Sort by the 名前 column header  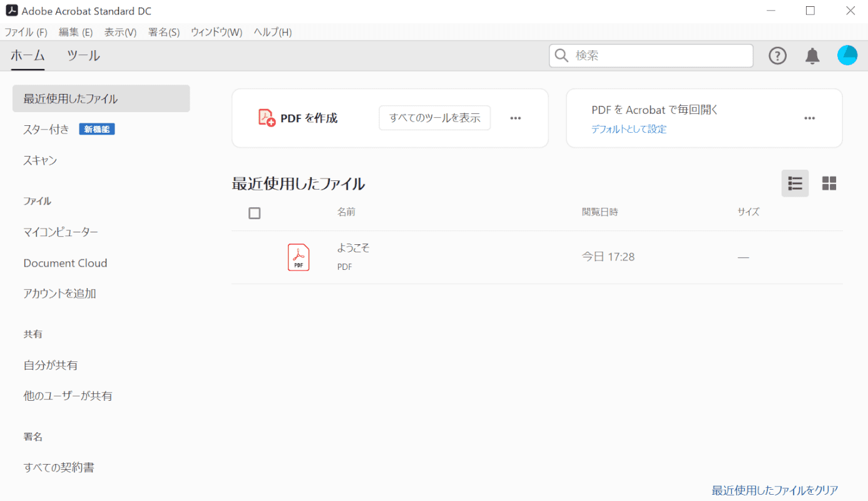(346, 212)
